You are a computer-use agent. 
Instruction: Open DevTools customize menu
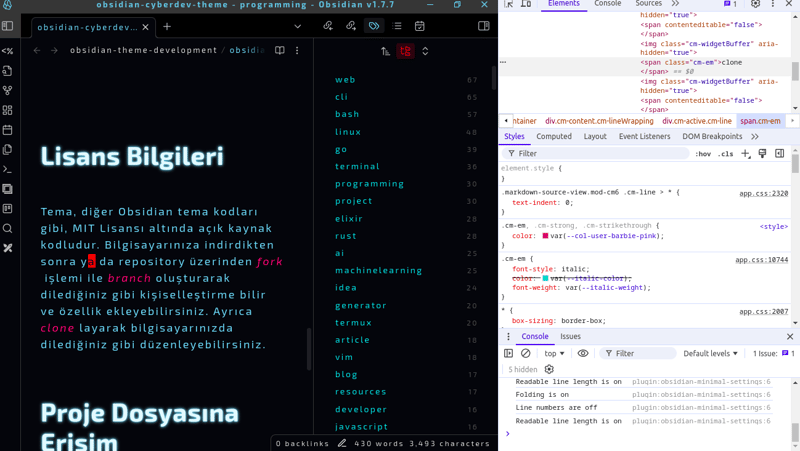(773, 4)
